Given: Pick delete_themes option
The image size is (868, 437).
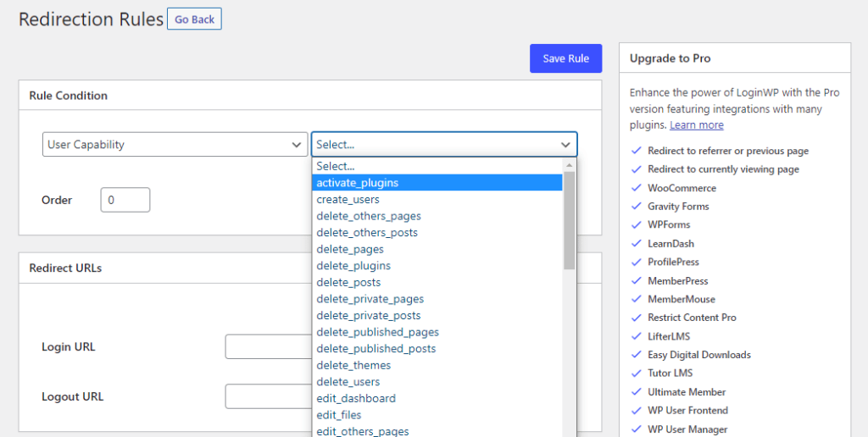Looking at the screenshot, I should click(x=353, y=365).
